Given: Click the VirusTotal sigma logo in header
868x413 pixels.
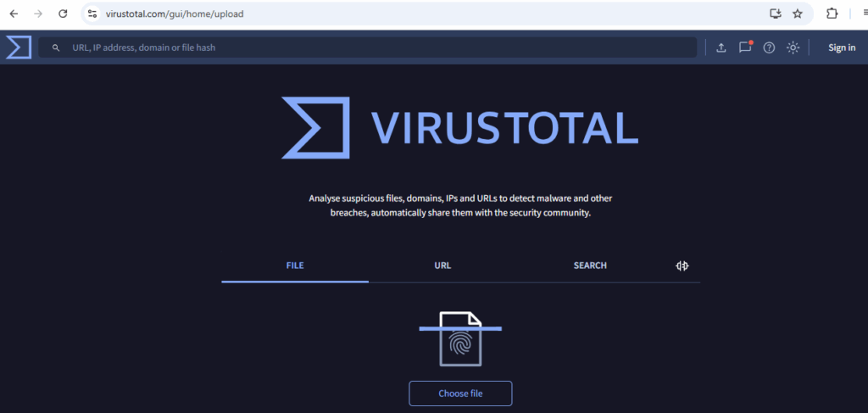Looking at the screenshot, I should click(19, 47).
